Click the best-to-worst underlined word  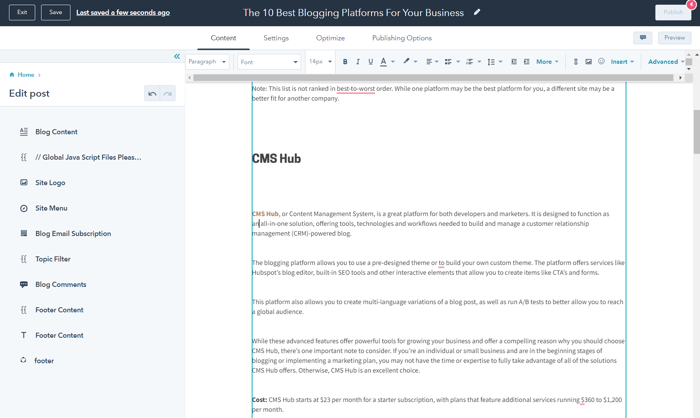(356, 89)
